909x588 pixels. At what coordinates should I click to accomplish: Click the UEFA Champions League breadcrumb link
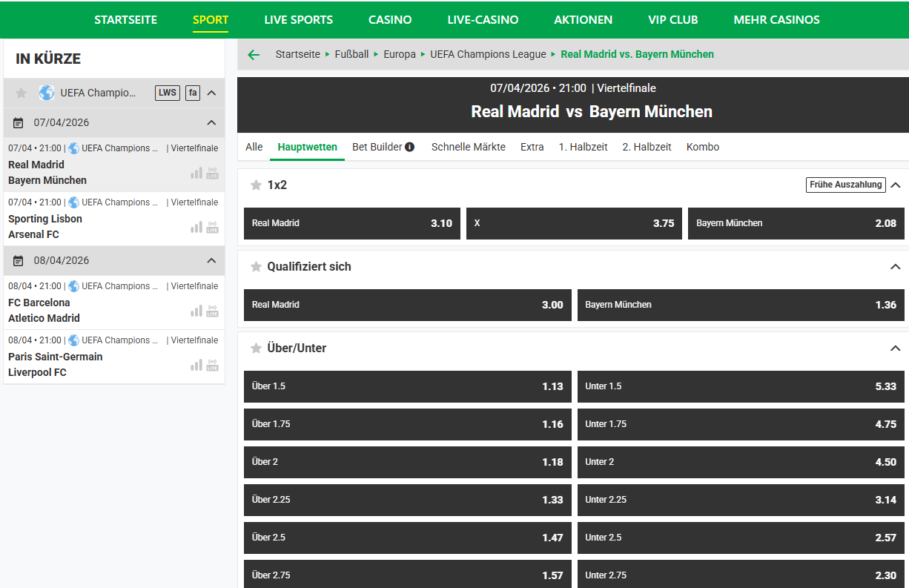tap(488, 54)
